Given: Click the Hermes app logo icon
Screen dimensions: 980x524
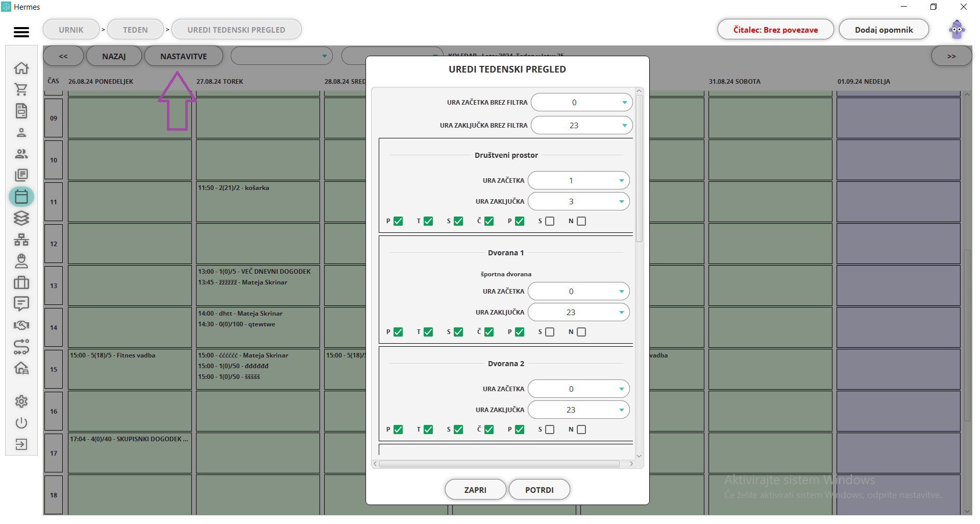Looking at the screenshot, I should point(6,7).
